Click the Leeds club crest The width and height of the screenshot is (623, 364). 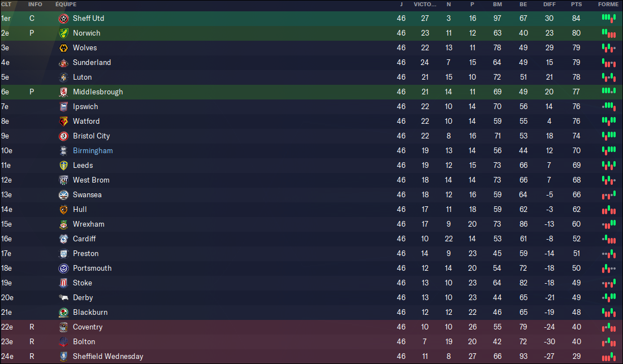[63, 165]
